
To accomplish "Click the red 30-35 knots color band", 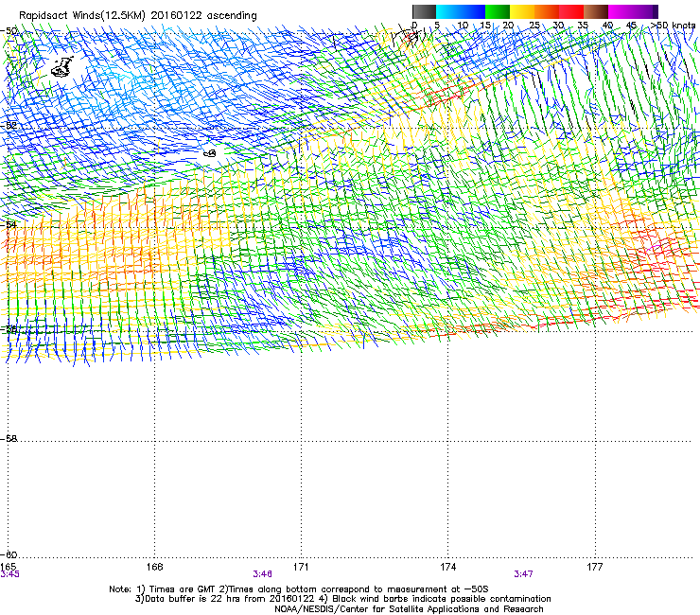I will tap(571, 11).
